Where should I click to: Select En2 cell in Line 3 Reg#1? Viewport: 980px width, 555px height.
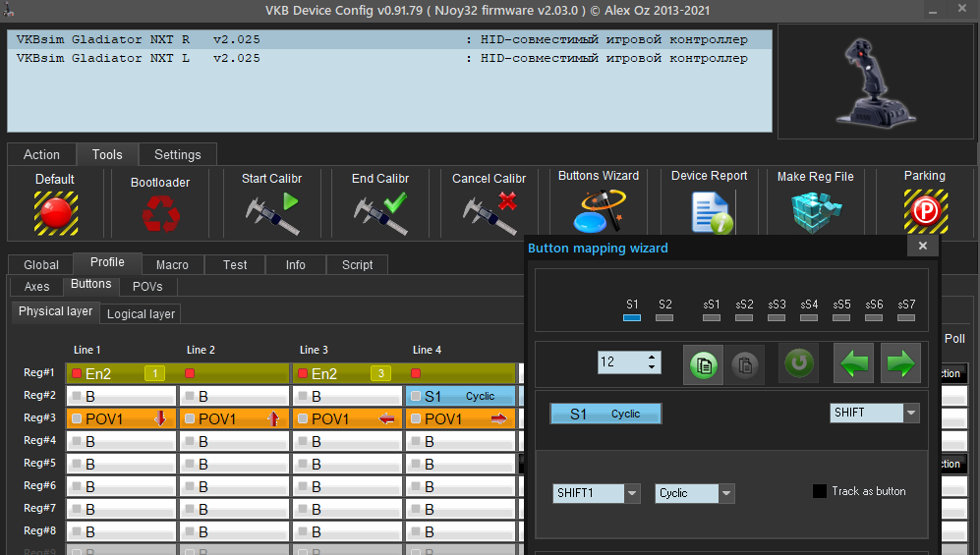pyautogui.click(x=348, y=373)
